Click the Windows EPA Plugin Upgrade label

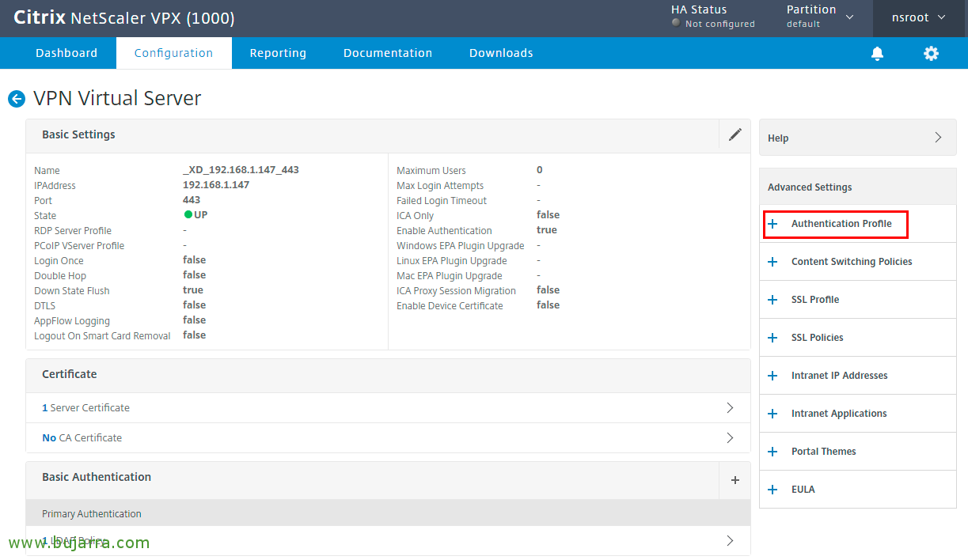461,246
